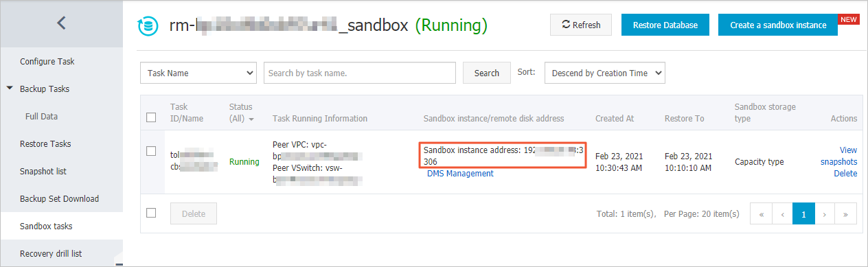Open Configure Task in sidebar
This screenshot has height=267, width=868.
coord(47,61)
